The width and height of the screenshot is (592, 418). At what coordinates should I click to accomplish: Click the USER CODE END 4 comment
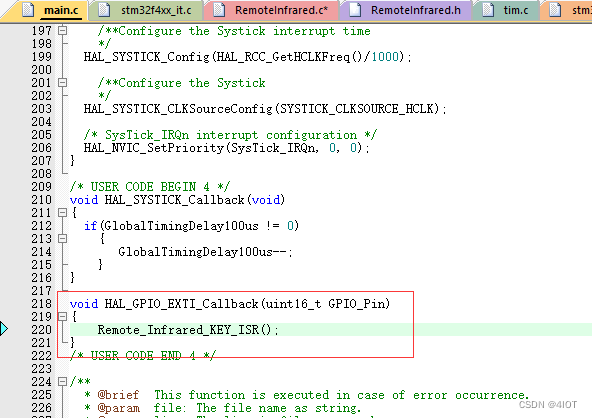[143, 356]
